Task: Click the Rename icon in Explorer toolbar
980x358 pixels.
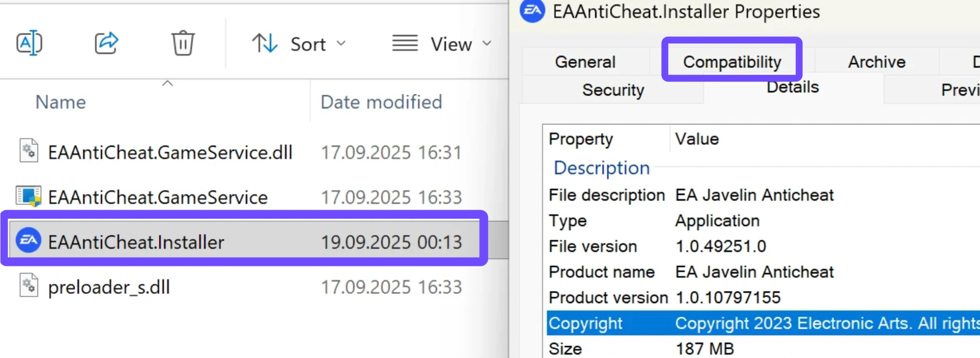Action: (x=29, y=43)
